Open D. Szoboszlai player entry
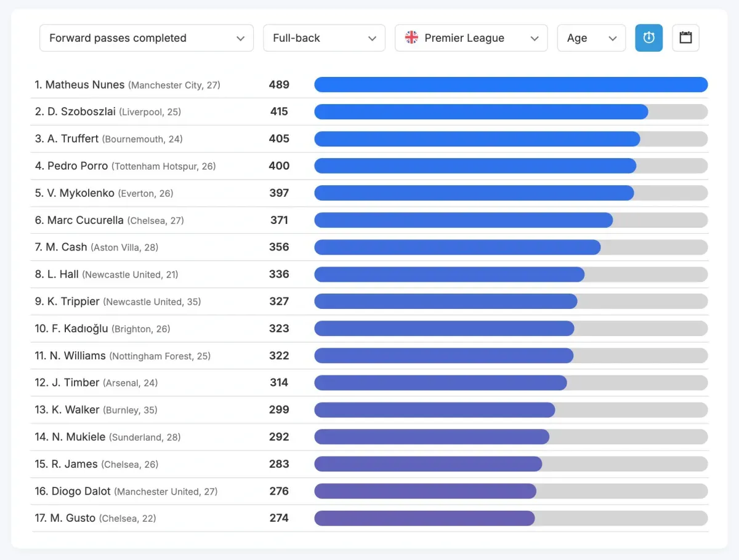Image resolution: width=739 pixels, height=560 pixels. click(x=81, y=112)
